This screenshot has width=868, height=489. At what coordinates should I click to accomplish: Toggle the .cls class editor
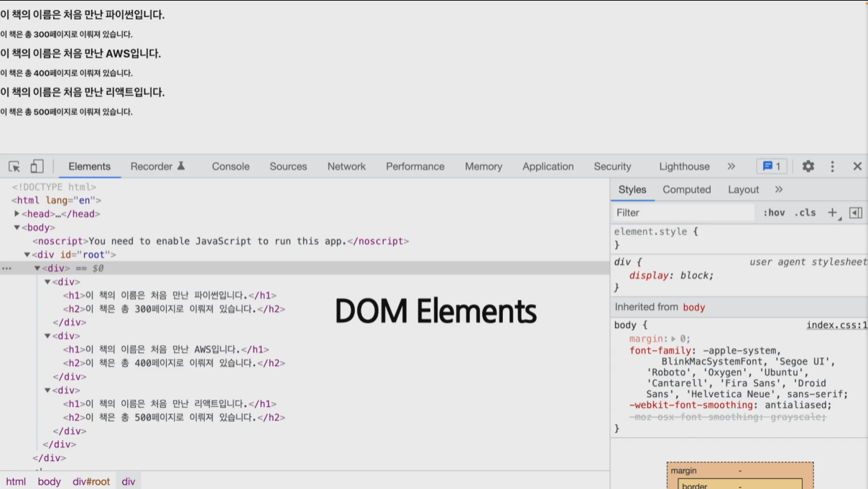(805, 212)
